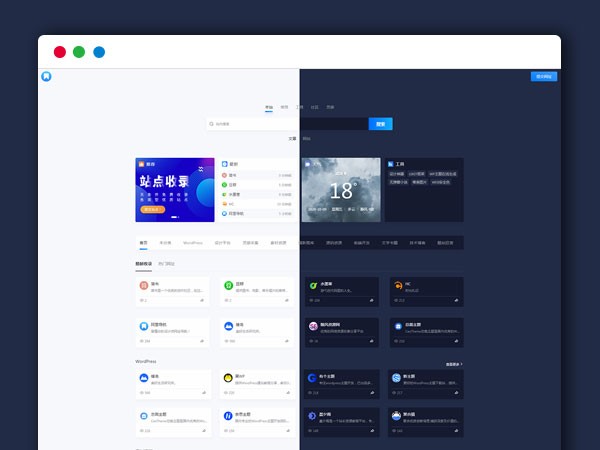Expand the view more link with arrow

point(453,364)
